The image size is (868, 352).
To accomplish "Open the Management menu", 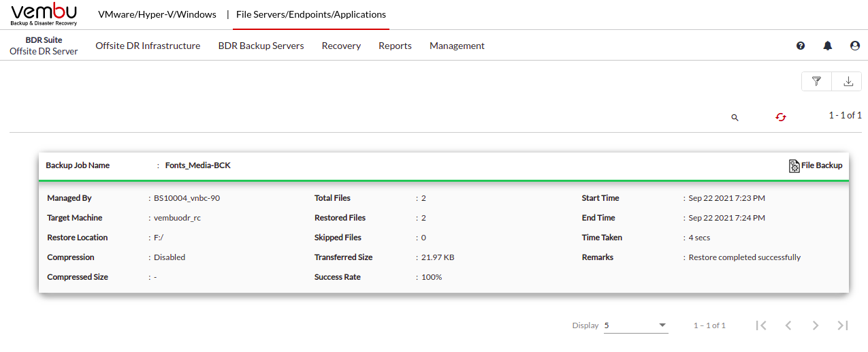I will point(457,46).
